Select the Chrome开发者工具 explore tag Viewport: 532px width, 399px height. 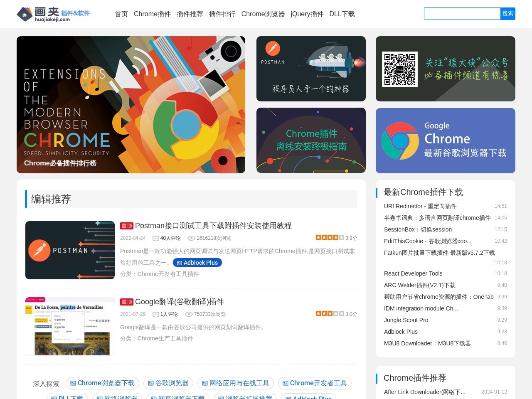coord(315,383)
